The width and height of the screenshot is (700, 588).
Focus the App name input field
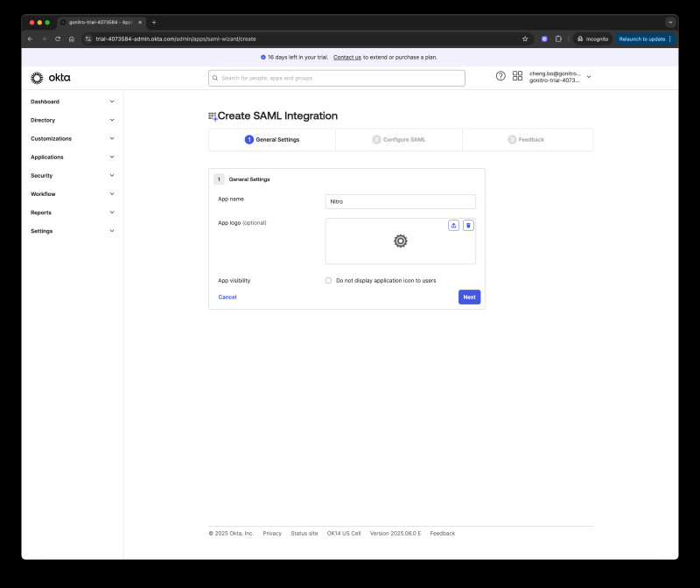[x=401, y=201]
